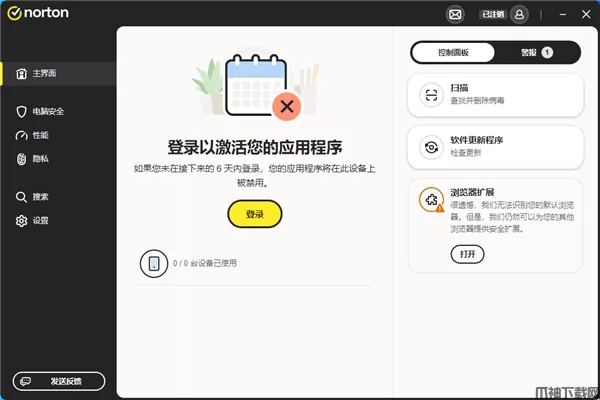Click the browser extension puzzle icon

431,199
